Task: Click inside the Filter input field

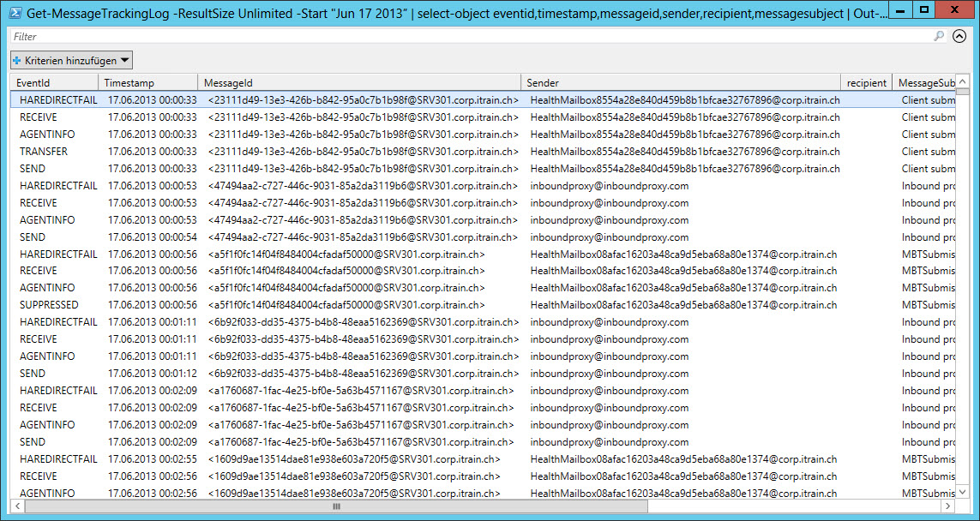Action: (343, 37)
